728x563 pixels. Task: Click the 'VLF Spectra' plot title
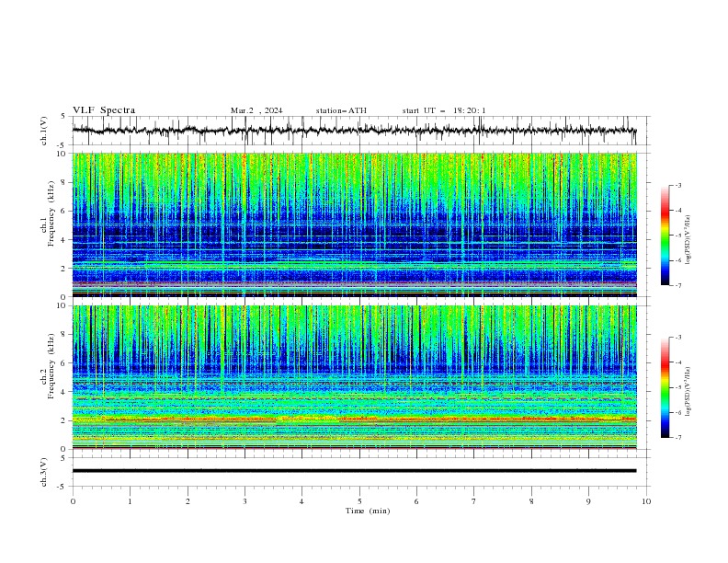click(104, 110)
